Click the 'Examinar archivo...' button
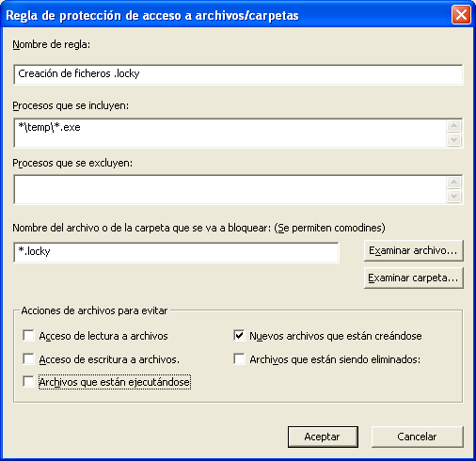This screenshot has width=476, height=461. click(413, 250)
